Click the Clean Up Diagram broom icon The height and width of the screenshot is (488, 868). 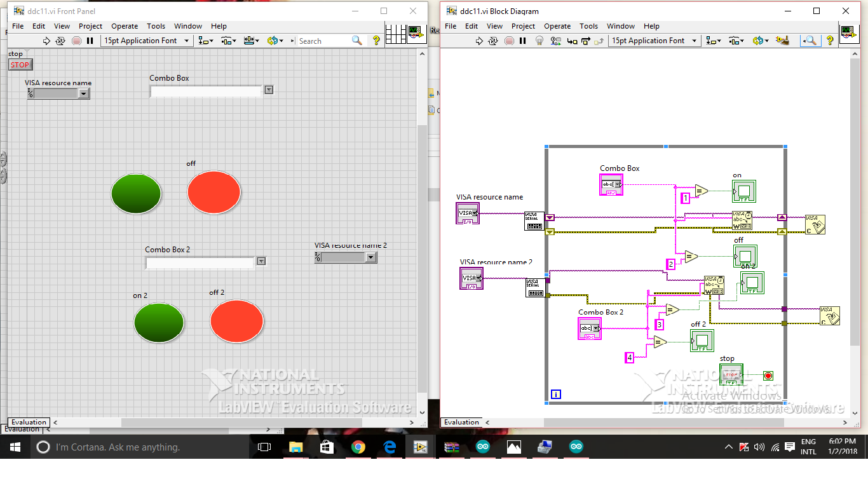783,41
